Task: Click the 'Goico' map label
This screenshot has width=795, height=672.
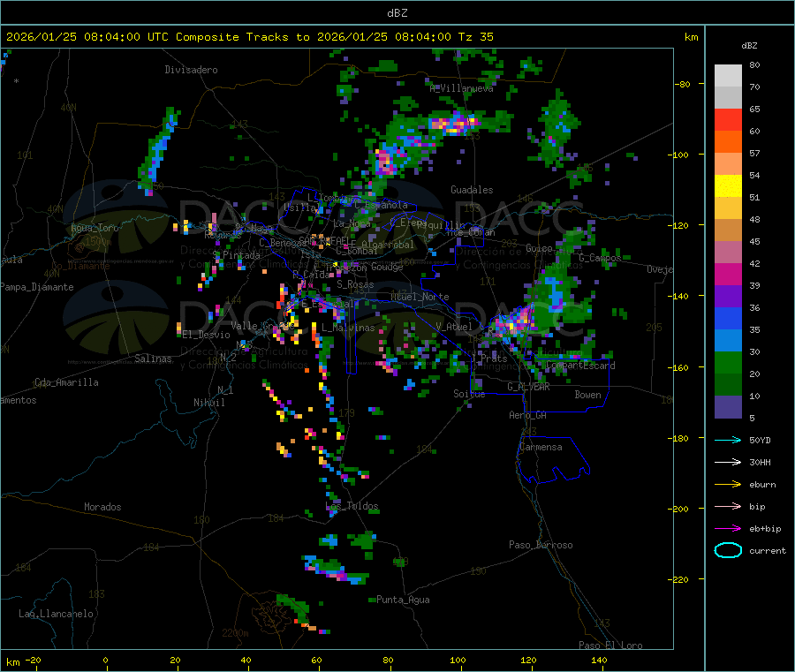Action: coord(539,248)
